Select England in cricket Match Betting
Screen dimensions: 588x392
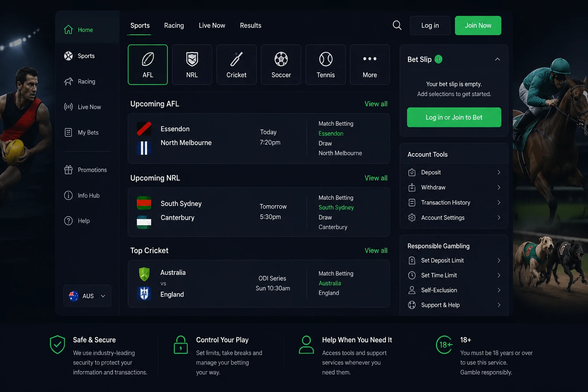pyautogui.click(x=328, y=293)
